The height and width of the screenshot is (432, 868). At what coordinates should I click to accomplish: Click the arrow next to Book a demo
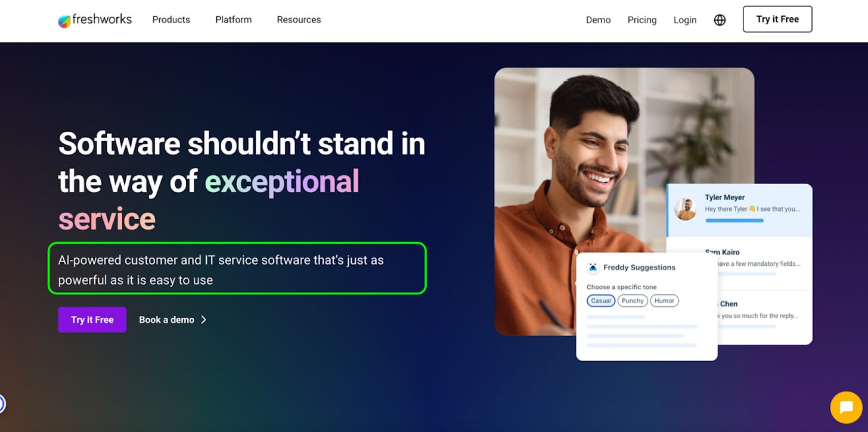click(x=204, y=320)
